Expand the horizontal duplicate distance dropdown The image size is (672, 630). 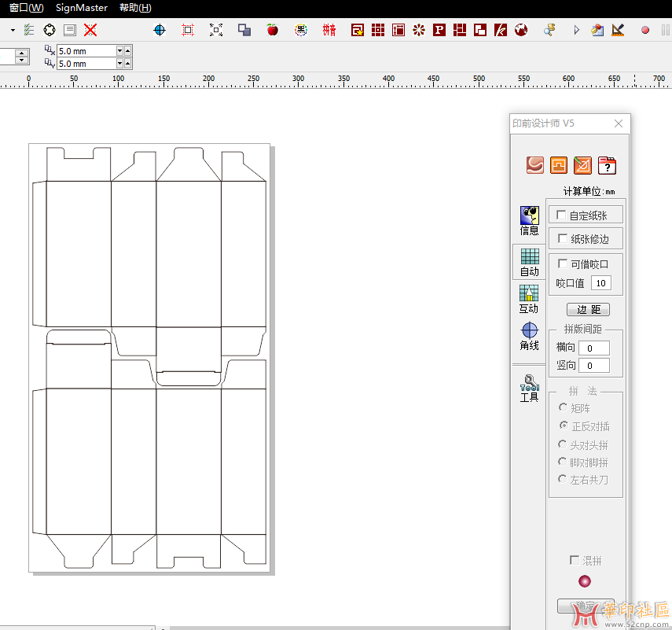120,50
